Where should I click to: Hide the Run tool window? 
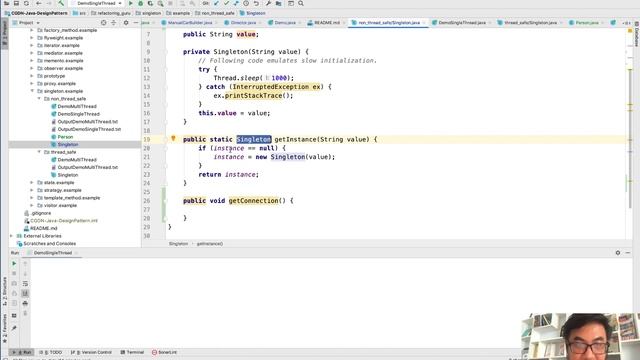(x=628, y=253)
